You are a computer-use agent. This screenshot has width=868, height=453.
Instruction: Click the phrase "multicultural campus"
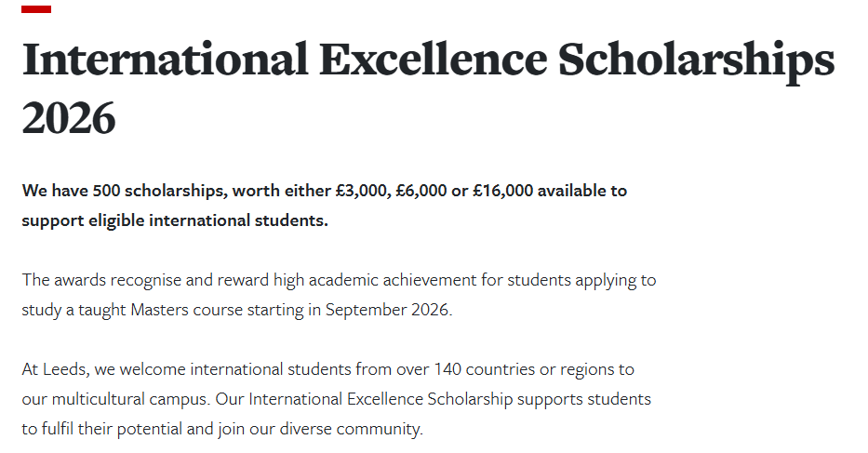(x=126, y=399)
